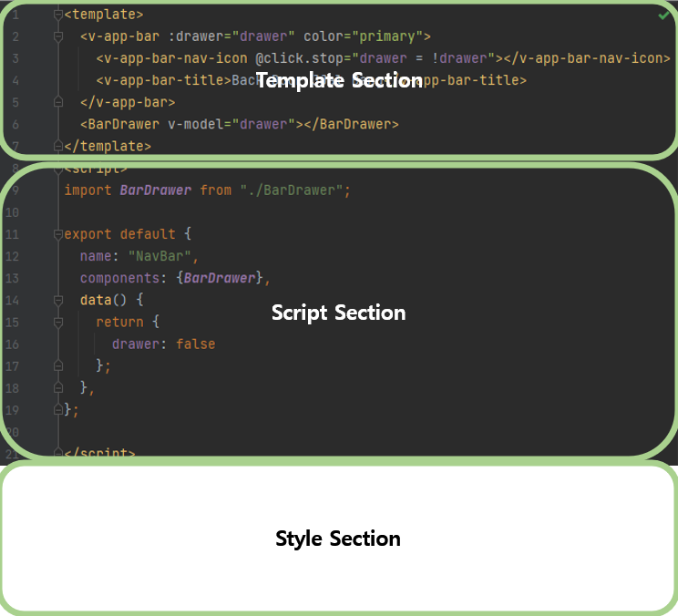This screenshot has width=678, height=616.
Task: Click the closing </BarDrawer> tag
Action: (x=351, y=125)
